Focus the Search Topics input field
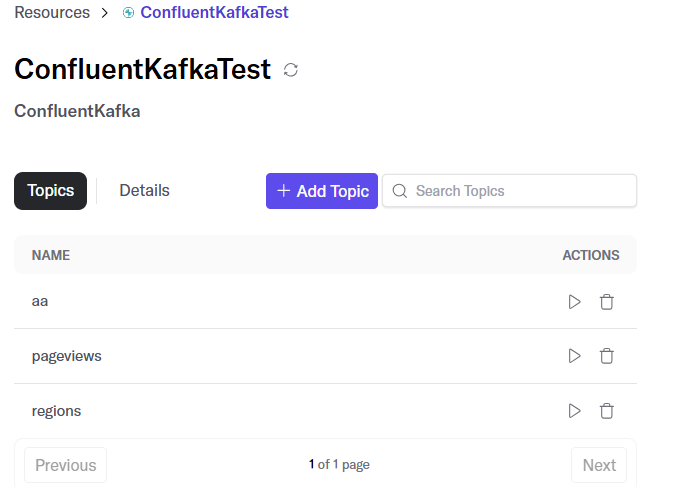673x487 pixels. [509, 191]
